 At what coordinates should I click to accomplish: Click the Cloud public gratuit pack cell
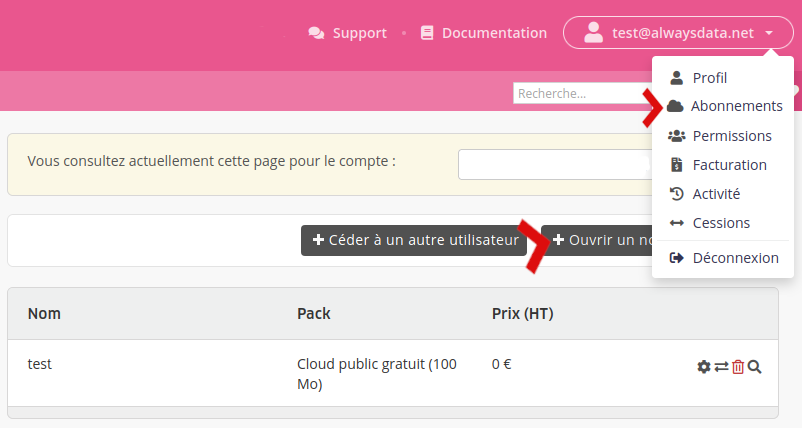tap(377, 374)
